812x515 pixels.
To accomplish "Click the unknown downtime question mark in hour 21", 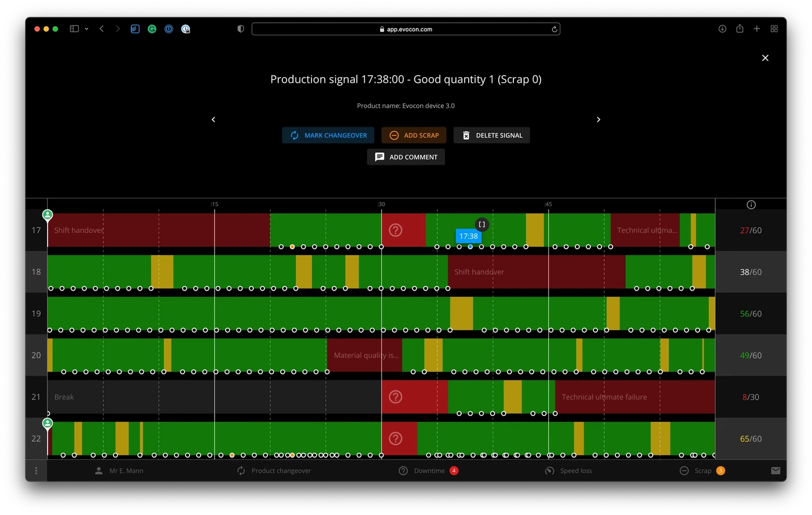I will [x=396, y=397].
